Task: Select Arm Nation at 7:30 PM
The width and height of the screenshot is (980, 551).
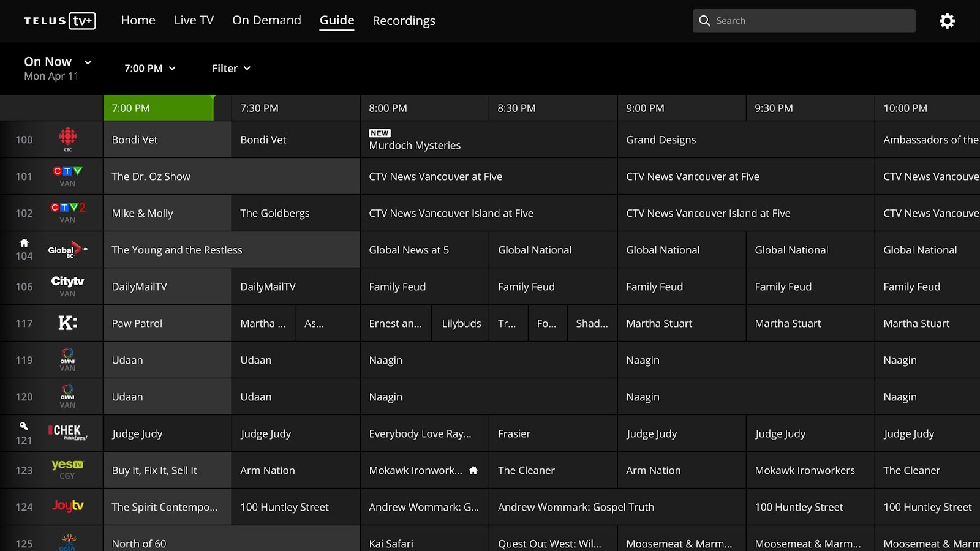Action: [x=296, y=470]
